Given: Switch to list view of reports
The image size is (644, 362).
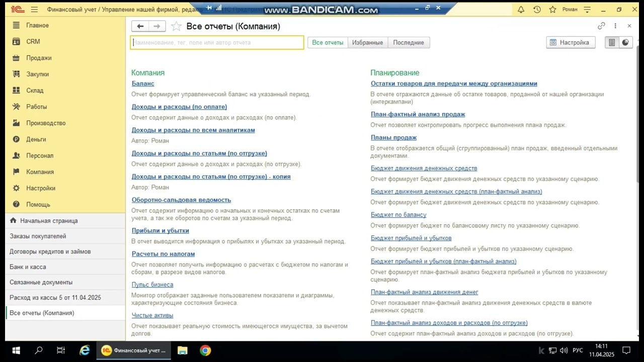Looking at the screenshot, I should pos(612,43).
